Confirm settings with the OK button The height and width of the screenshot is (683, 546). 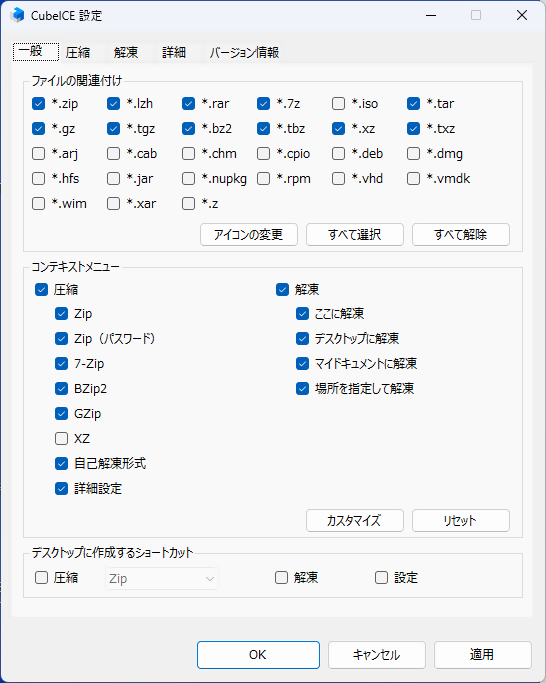pos(258,655)
